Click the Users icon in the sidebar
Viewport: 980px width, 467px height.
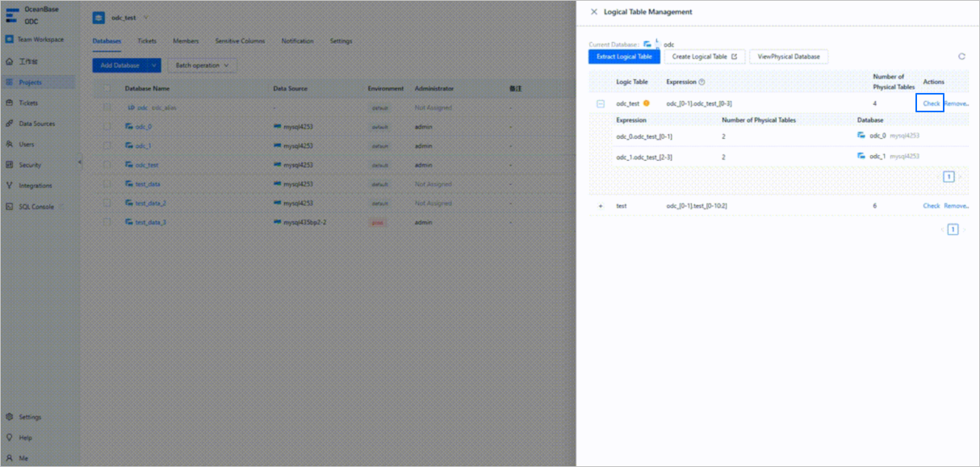(9, 145)
